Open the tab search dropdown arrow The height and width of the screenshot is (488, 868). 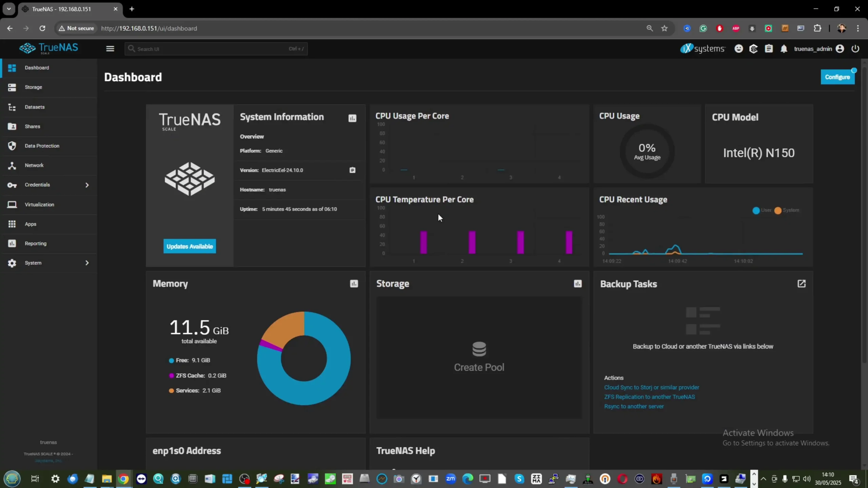pos(9,9)
